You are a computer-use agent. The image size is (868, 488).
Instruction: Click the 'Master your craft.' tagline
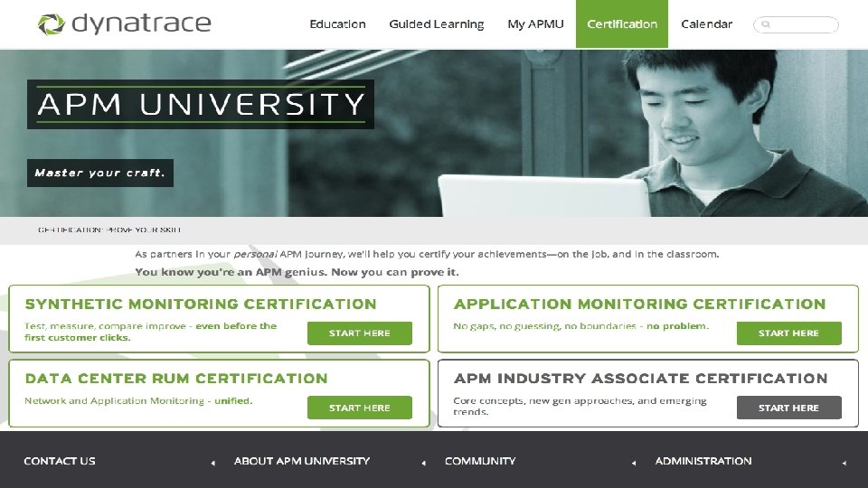coord(100,173)
